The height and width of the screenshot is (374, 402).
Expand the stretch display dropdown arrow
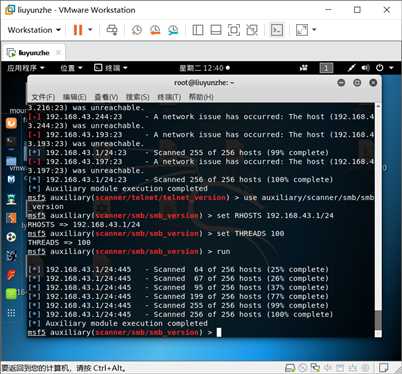pyautogui.click(x=314, y=30)
